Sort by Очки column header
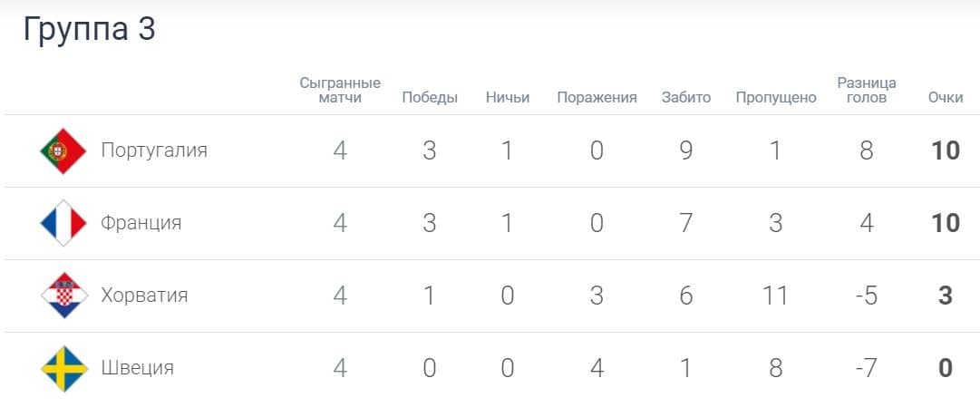Viewport: 980px width, 417px height. (x=946, y=98)
